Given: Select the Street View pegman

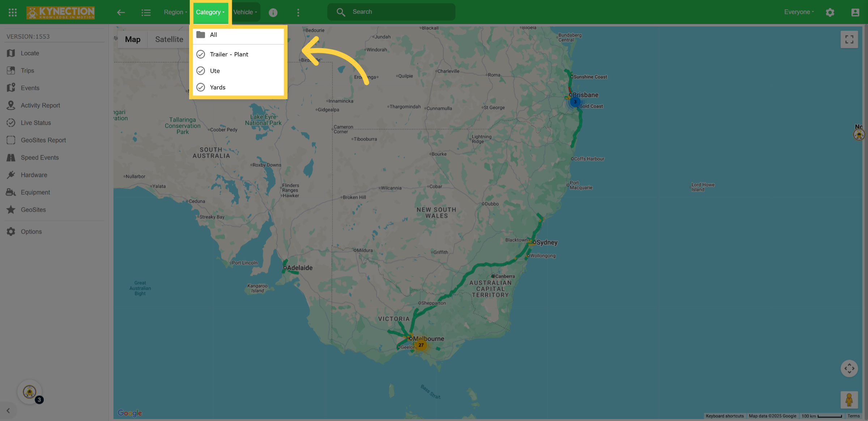Looking at the screenshot, I should (x=849, y=400).
